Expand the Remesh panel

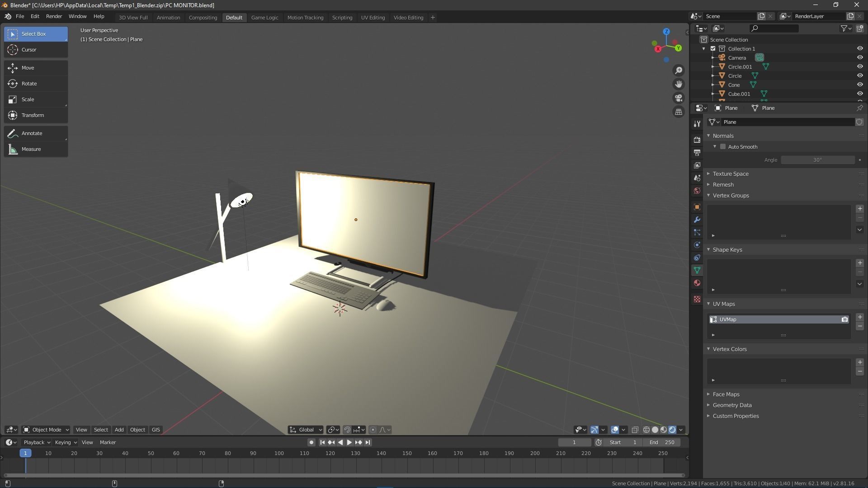[x=723, y=185]
